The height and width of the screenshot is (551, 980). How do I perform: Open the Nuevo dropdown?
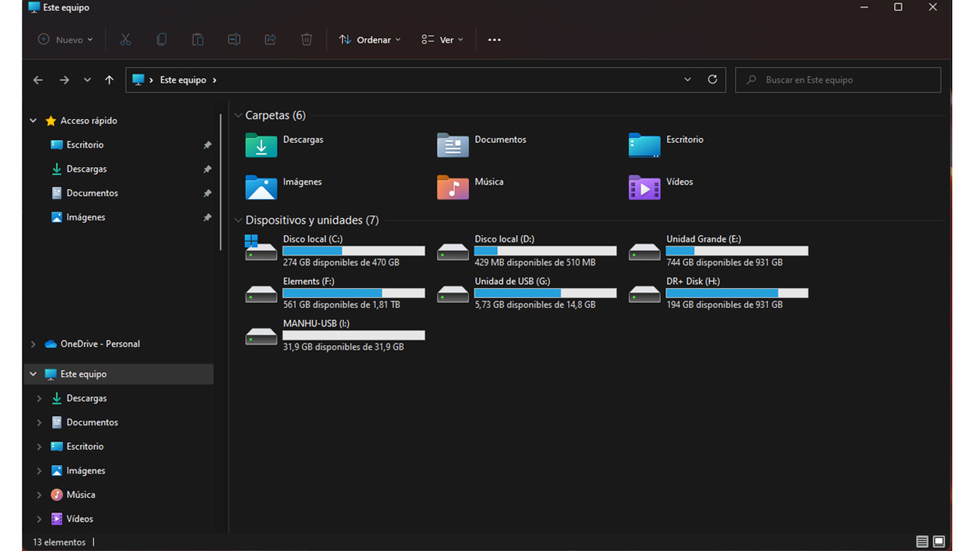click(65, 40)
